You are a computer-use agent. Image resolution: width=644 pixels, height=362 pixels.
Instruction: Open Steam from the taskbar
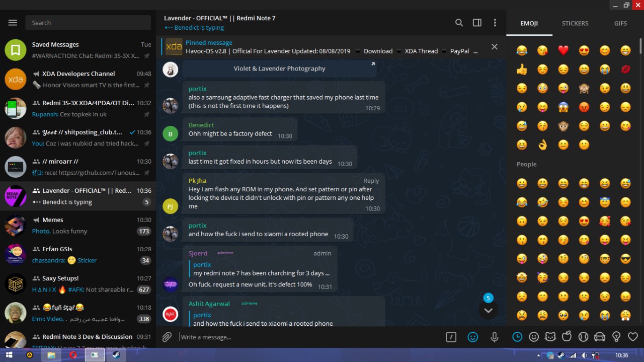116,355
